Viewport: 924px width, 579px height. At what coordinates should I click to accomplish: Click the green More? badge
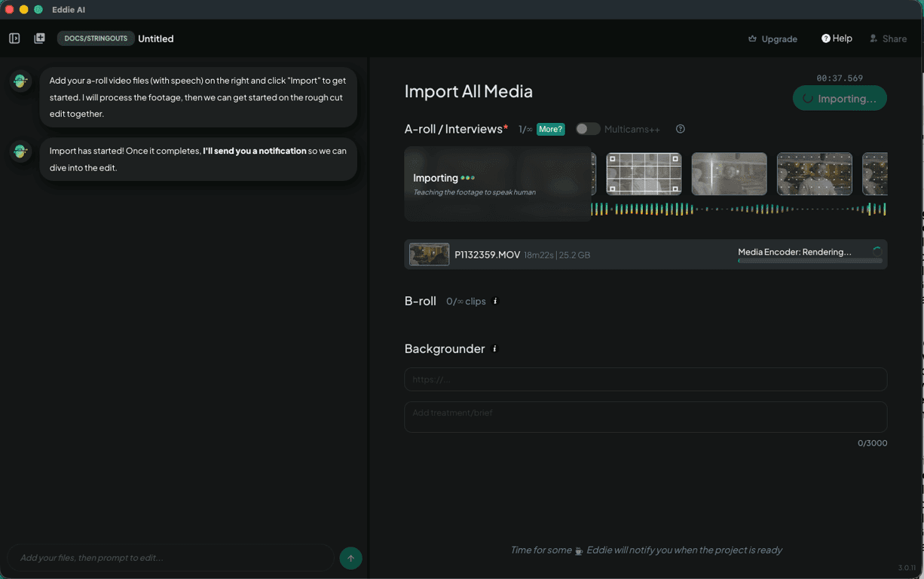(551, 129)
